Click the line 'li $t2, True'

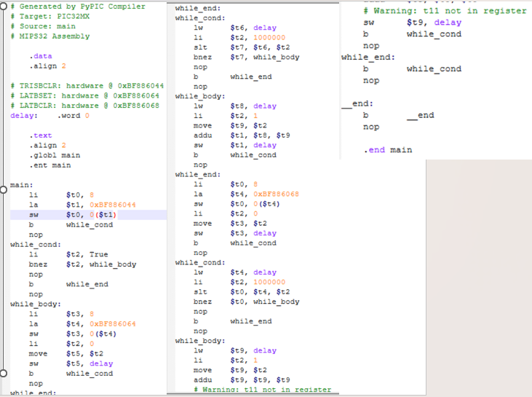point(68,254)
